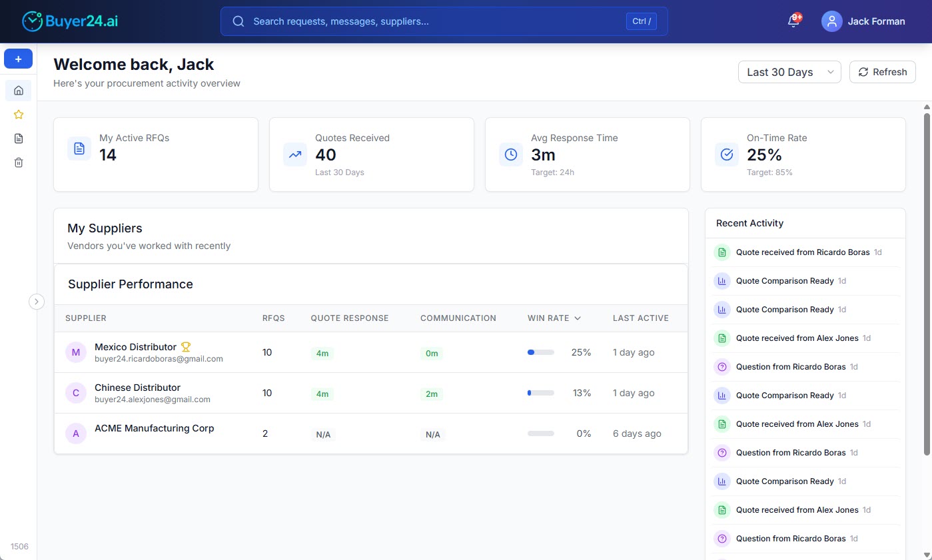932x560 pixels.
Task: Open the Home dashboard icon in sidebar
Action: tap(18, 90)
